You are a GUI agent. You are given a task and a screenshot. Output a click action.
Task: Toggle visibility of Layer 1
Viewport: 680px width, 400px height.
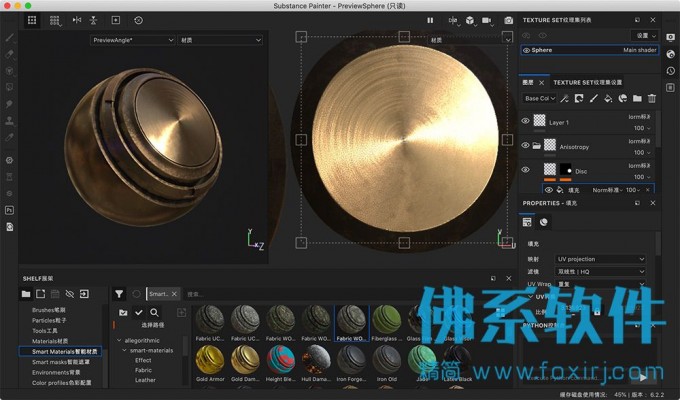(x=525, y=121)
